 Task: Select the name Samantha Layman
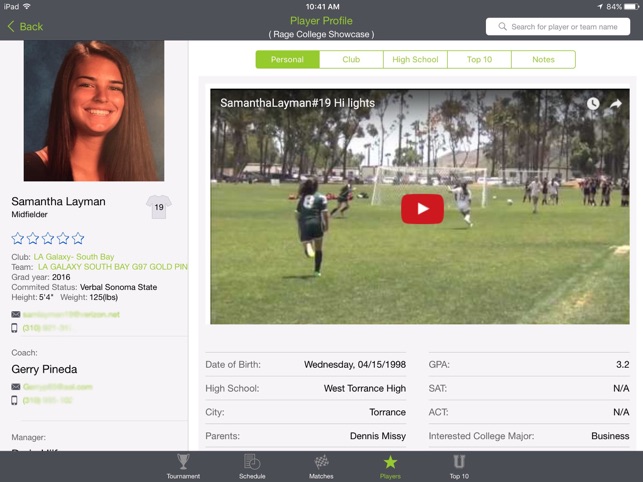pyautogui.click(x=58, y=201)
